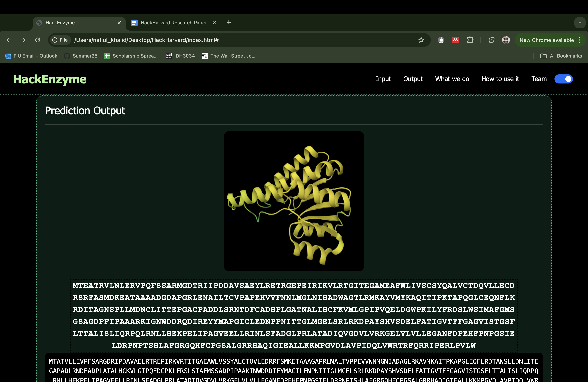Go to the Input section
Image resolution: width=588 pixels, height=382 pixels.
[383, 79]
